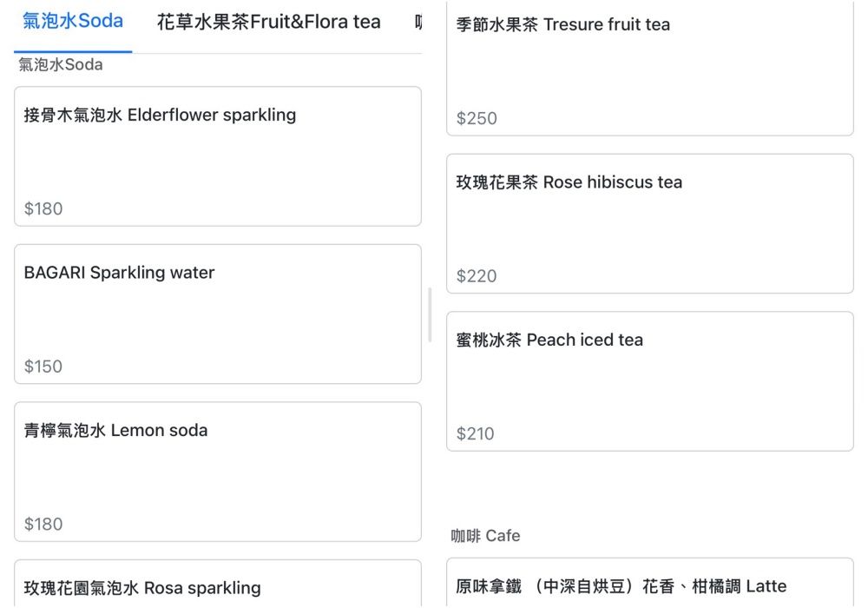Image resolution: width=868 pixels, height=608 pixels.
Task: Select the partially visible third category tab
Action: (418, 23)
